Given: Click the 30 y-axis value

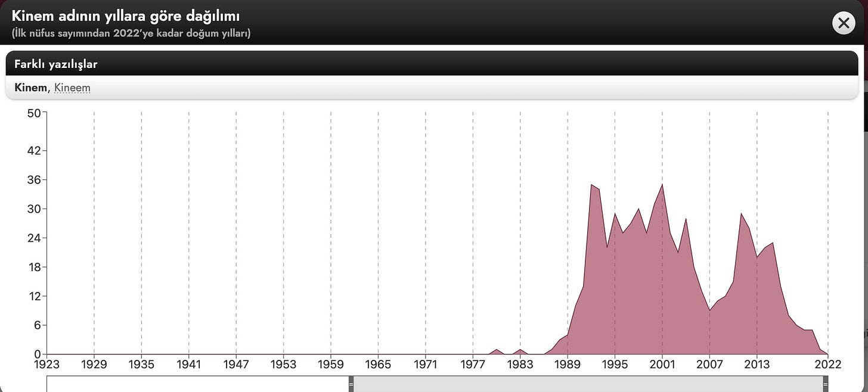Looking at the screenshot, I should (34, 209).
